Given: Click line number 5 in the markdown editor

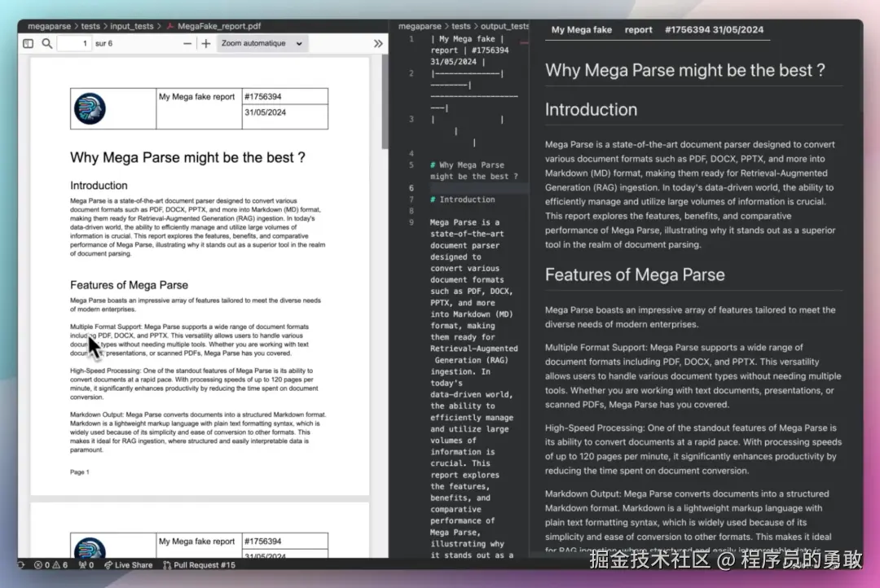Looking at the screenshot, I should click(x=411, y=165).
